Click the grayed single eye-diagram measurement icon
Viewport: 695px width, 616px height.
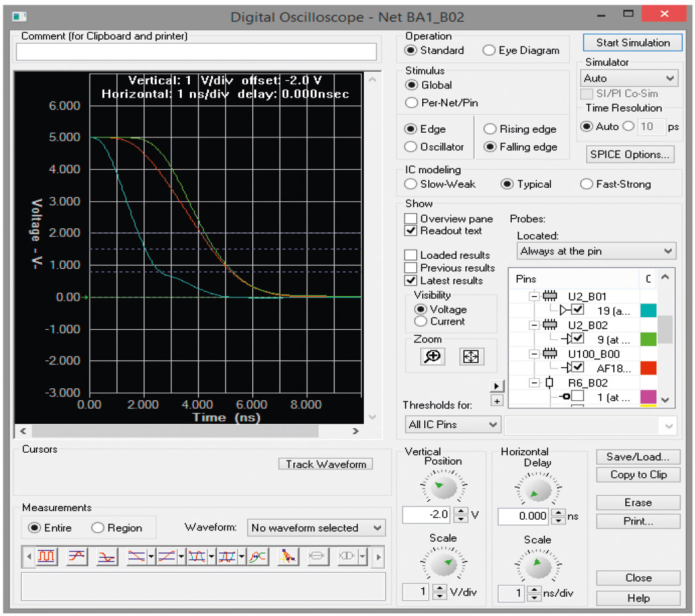[x=317, y=557]
